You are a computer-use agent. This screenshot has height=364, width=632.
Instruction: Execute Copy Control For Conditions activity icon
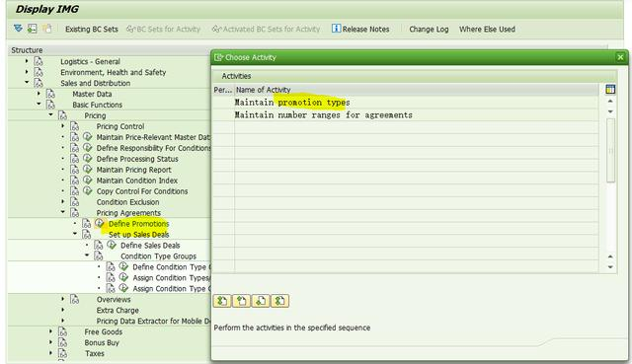(x=88, y=190)
